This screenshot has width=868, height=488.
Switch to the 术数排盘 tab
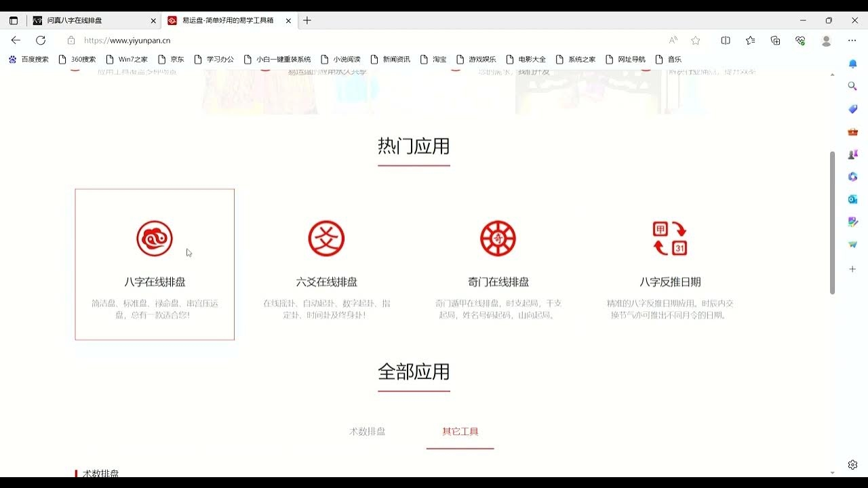[366, 430]
